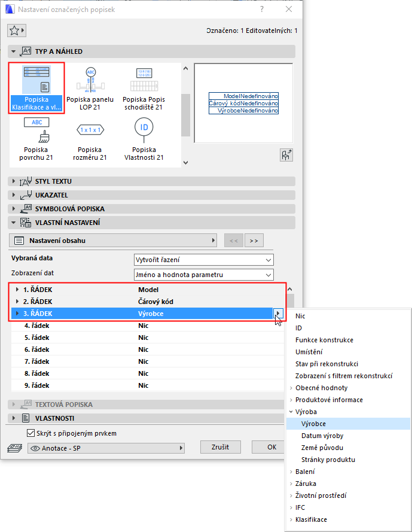The width and height of the screenshot is (412, 532).
Task: Click rows list scrollbar up arrow
Action: pyautogui.click(x=289, y=290)
